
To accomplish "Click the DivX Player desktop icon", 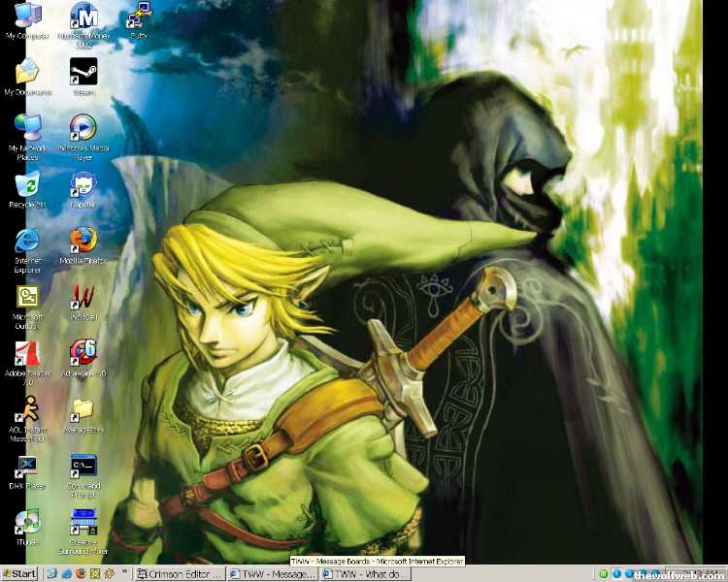I will (27, 465).
